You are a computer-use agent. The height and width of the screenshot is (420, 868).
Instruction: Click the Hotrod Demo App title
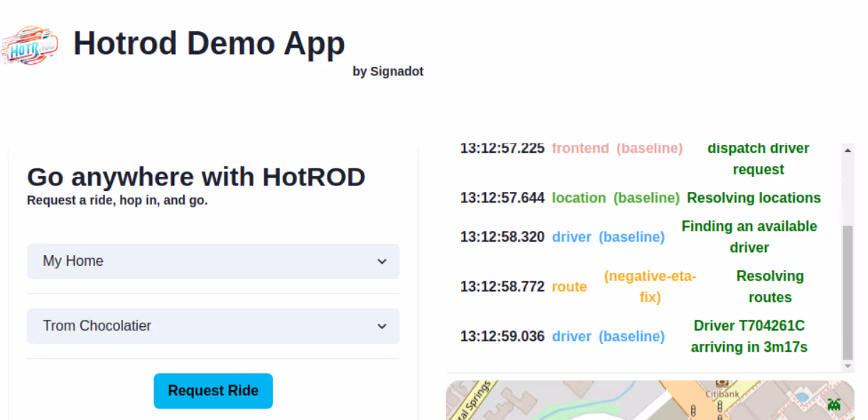pyautogui.click(x=209, y=43)
